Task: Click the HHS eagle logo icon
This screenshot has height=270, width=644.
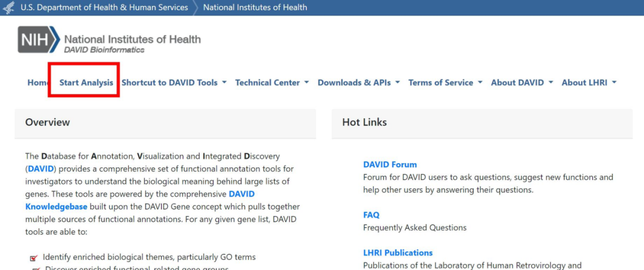Action: coord(8,7)
